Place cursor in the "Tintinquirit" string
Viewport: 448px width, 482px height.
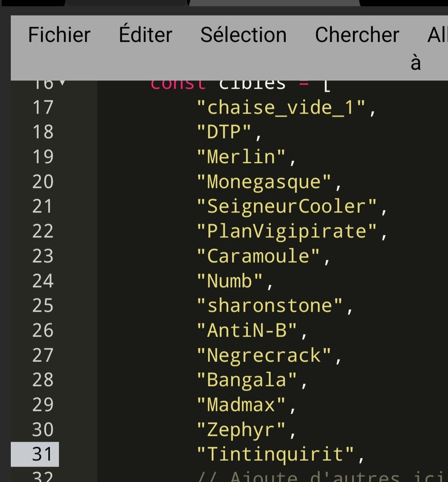(x=275, y=454)
